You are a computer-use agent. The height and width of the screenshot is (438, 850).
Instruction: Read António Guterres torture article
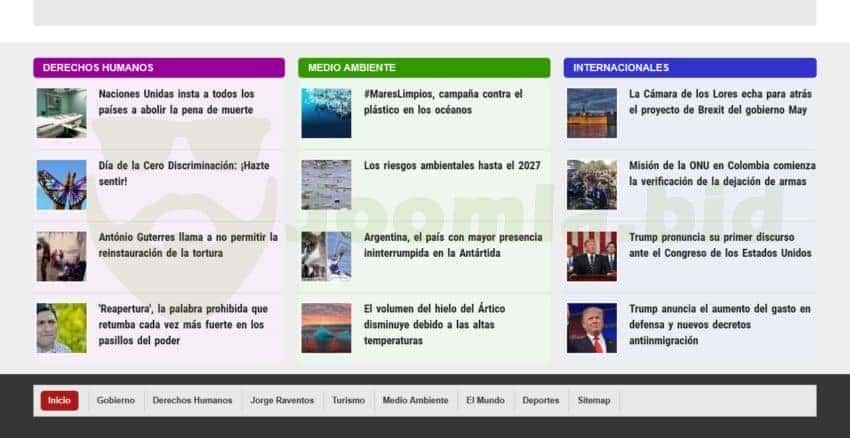[188, 245]
